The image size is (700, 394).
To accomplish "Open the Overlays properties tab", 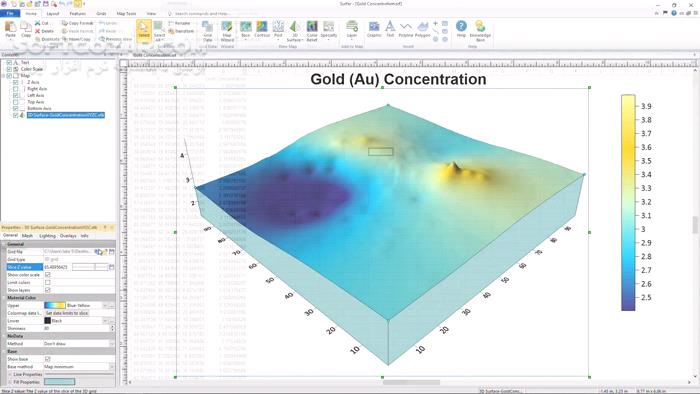I will [68, 236].
